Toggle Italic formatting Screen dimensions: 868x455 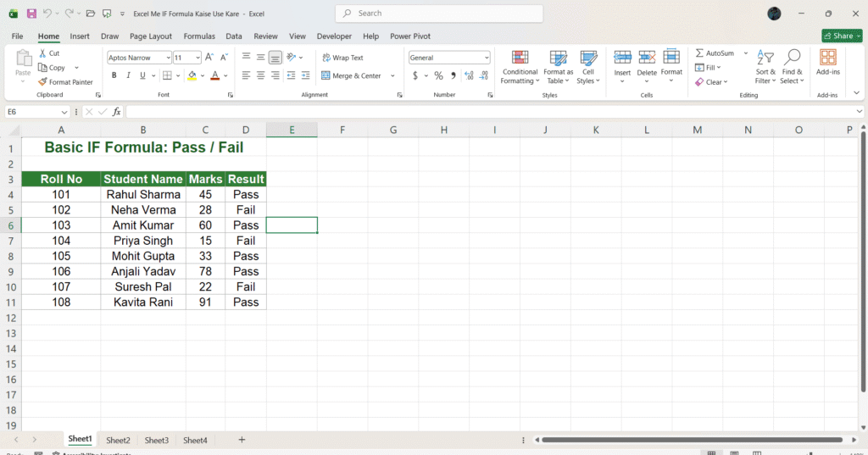pos(129,75)
